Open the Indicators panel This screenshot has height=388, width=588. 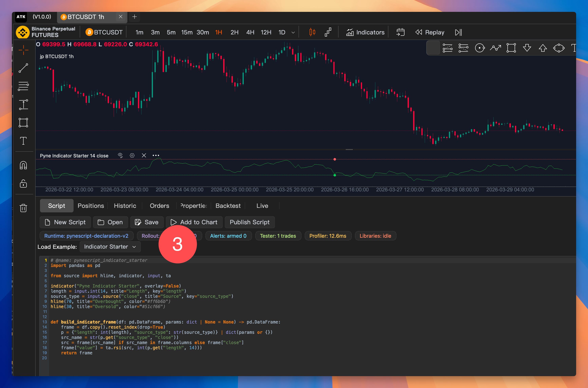[365, 32]
